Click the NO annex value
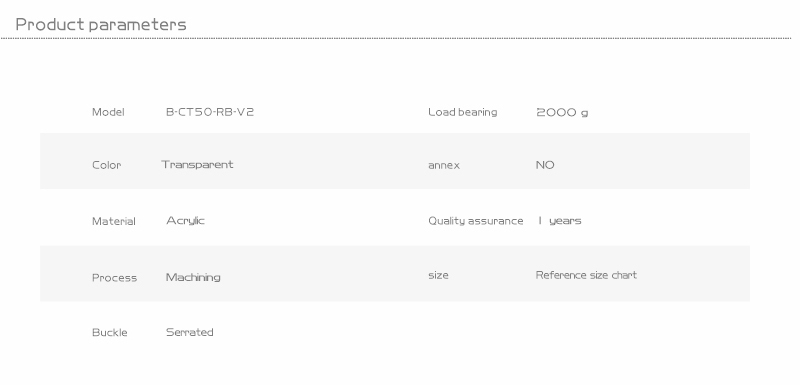Image resolution: width=800 pixels, height=385 pixels. pos(545,165)
